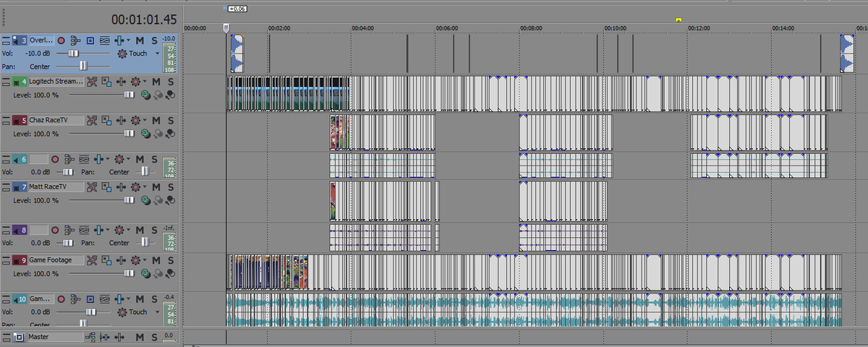The width and height of the screenshot is (868, 347).
Task: Adjust Level slider on Game Footage track
Action: (x=129, y=274)
